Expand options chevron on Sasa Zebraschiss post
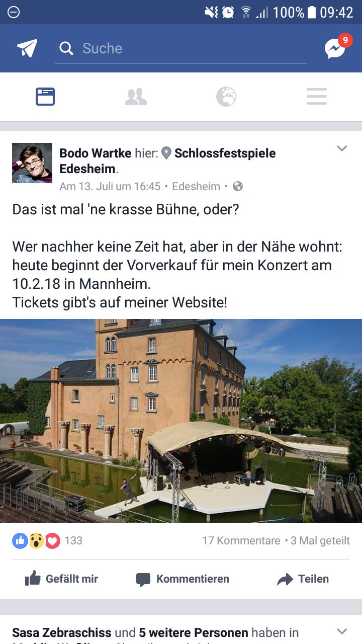This screenshot has width=362, height=644. 342,631
